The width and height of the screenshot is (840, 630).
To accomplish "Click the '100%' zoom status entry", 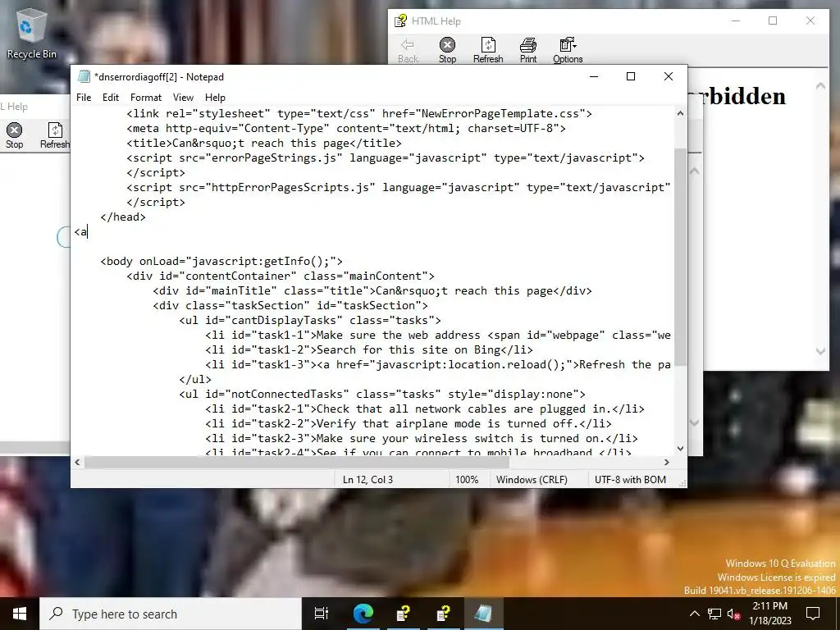I will tap(467, 479).
